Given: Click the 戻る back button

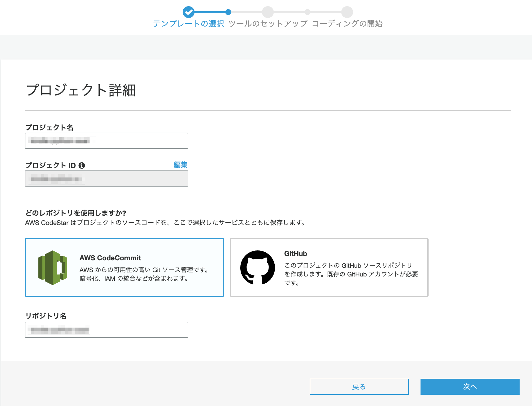Looking at the screenshot, I should pyautogui.click(x=359, y=387).
